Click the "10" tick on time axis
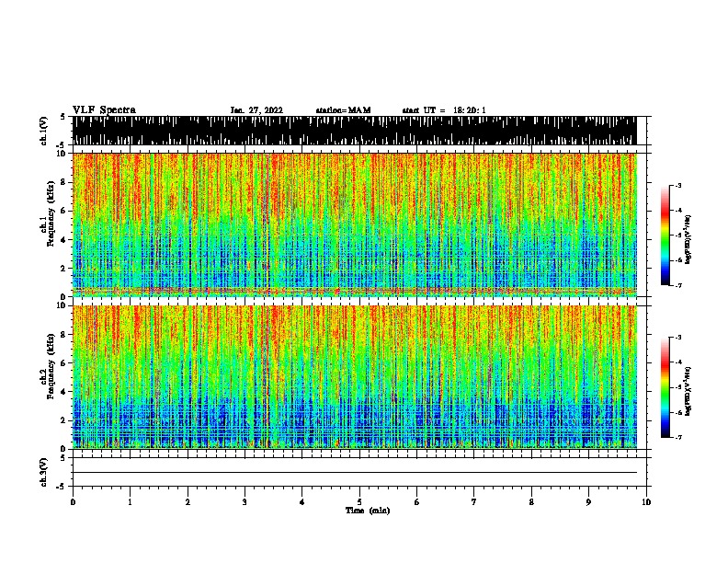728x563 pixels. (646, 502)
